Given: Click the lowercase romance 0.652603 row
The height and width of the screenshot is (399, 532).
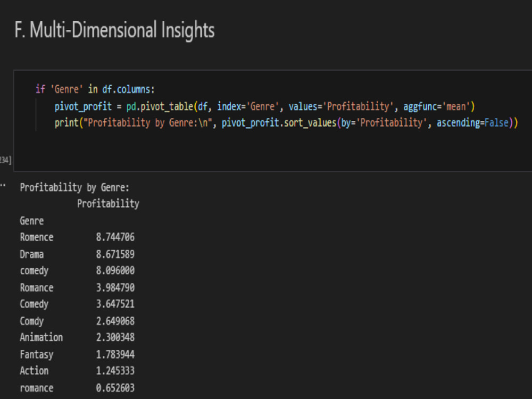Looking at the screenshot, I should 77,388.
